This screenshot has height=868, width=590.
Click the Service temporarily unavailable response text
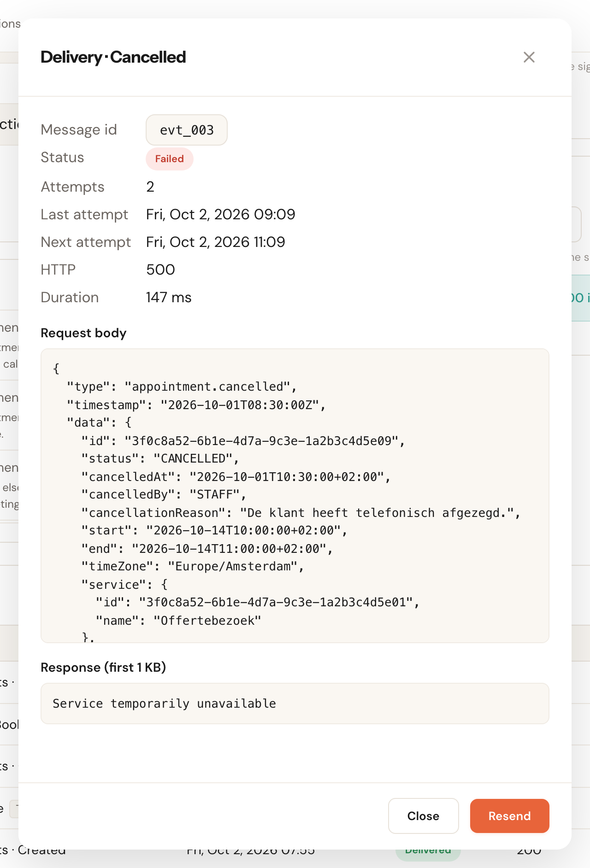165,704
